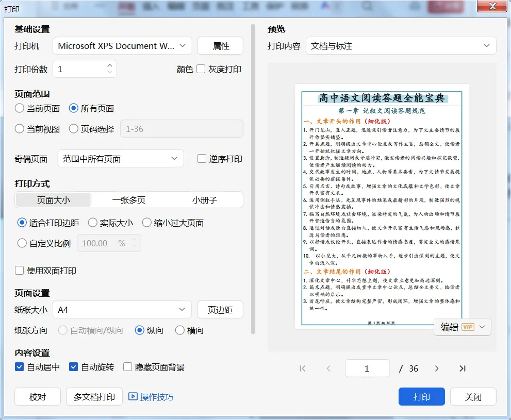This screenshot has height=420, width=511.
Task: Set paper orientation to 横向
Action: point(180,330)
